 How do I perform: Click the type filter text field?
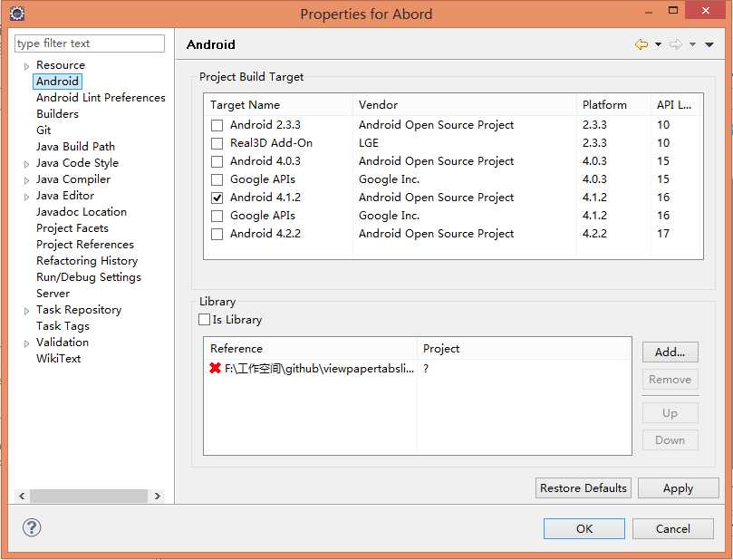[90, 43]
